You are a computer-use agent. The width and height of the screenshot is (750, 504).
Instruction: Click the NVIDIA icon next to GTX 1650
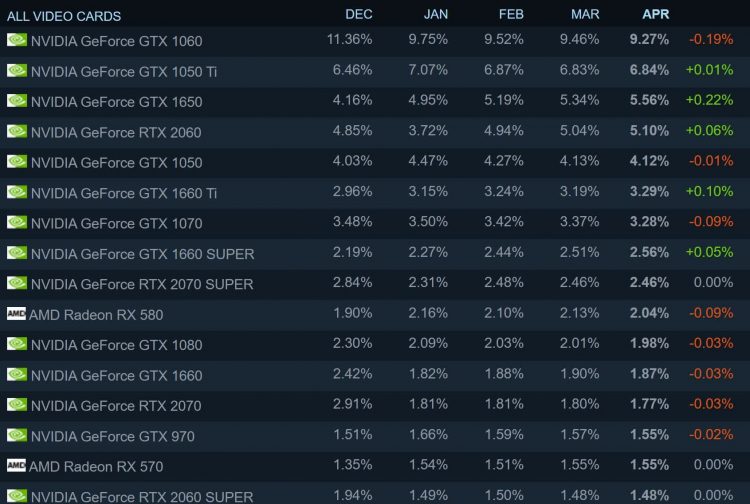(17, 101)
